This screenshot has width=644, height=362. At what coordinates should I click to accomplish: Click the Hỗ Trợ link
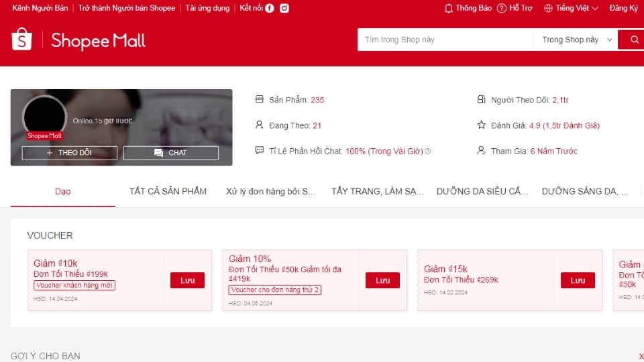pyautogui.click(x=521, y=8)
